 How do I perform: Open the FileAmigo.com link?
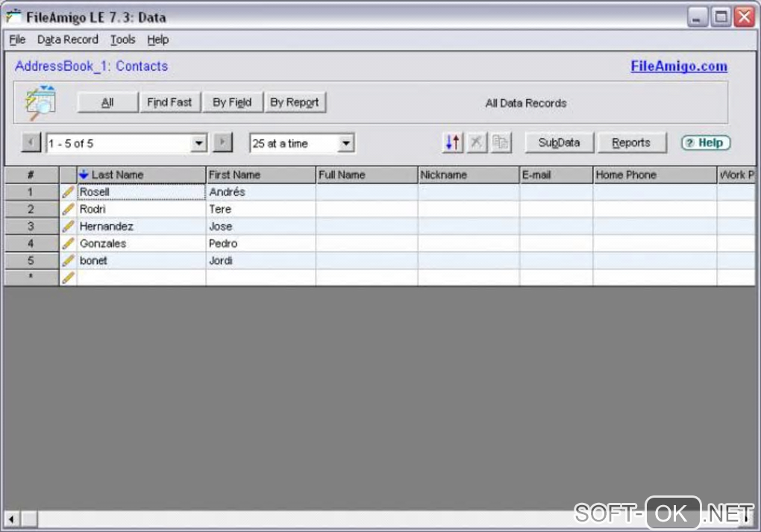[x=679, y=66]
